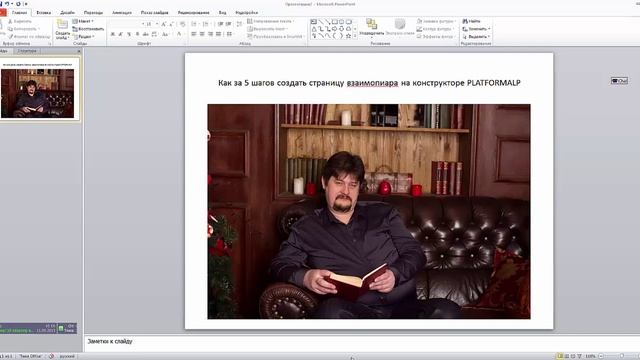The image size is (640, 360).
Task: Select the rectangle shape in gallery
Action: click(335, 22)
